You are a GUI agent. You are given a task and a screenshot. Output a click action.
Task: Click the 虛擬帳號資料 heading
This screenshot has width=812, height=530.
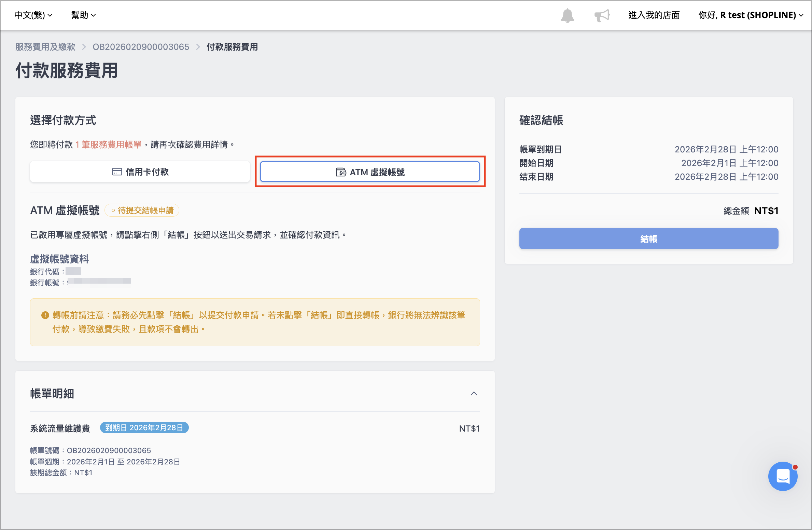59,259
